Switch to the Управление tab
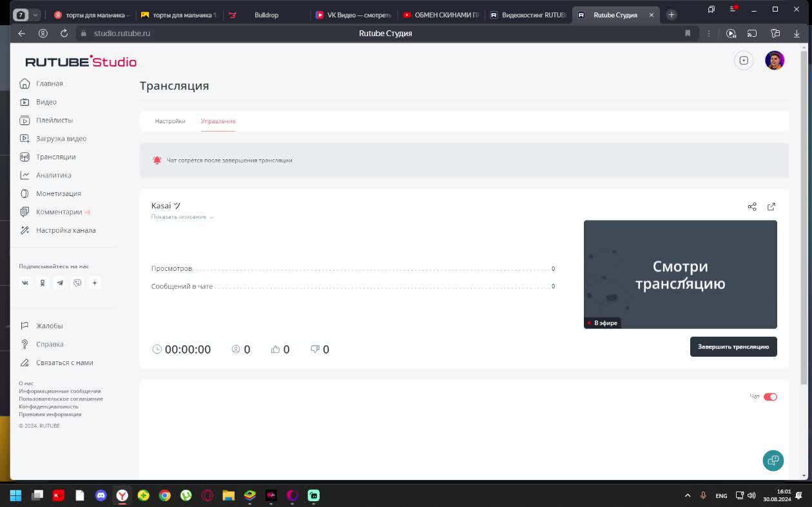812x507 pixels. [218, 121]
